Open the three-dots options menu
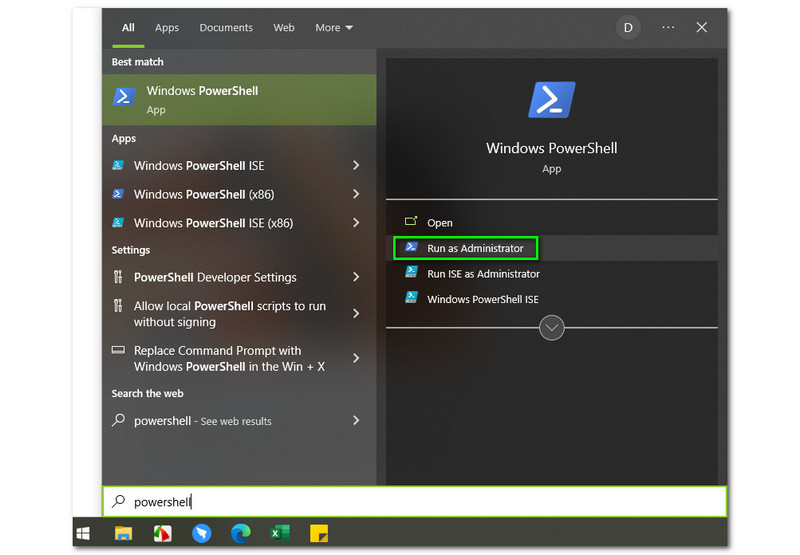The height and width of the screenshot is (555, 800). (668, 28)
